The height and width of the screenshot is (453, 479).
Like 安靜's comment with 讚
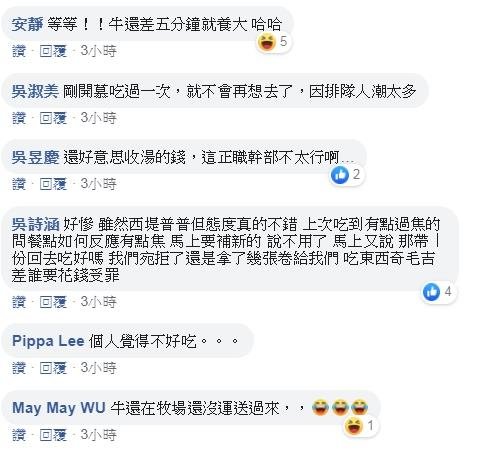tap(19, 51)
